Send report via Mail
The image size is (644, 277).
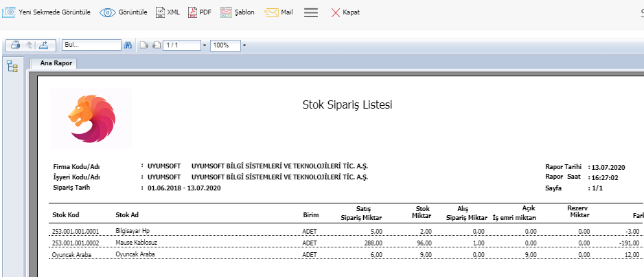(x=279, y=12)
